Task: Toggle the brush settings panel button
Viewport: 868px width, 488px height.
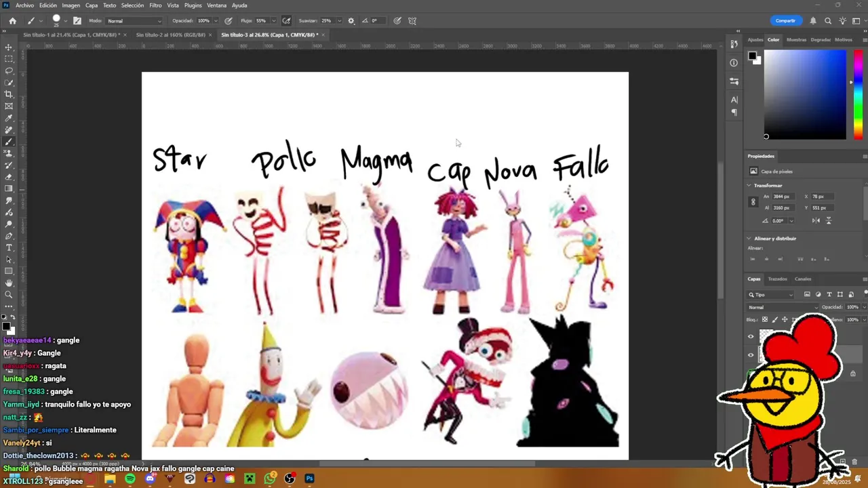Action: [77, 20]
